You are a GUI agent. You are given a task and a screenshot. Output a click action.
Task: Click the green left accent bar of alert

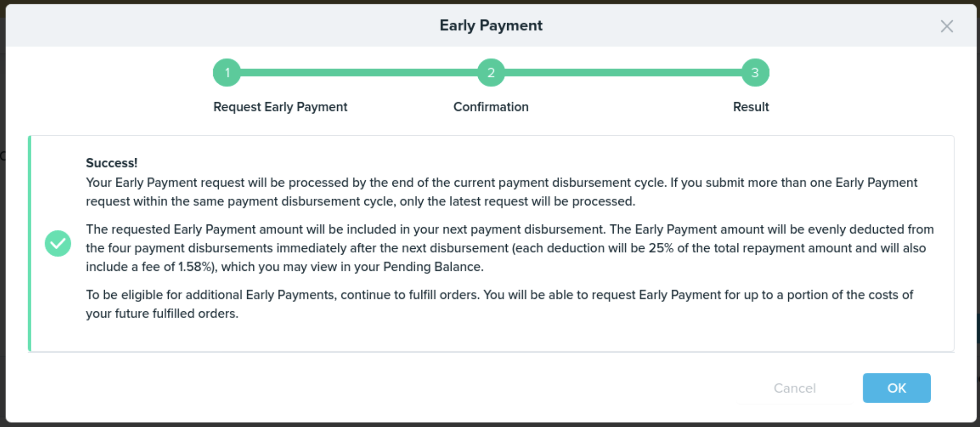tap(29, 243)
